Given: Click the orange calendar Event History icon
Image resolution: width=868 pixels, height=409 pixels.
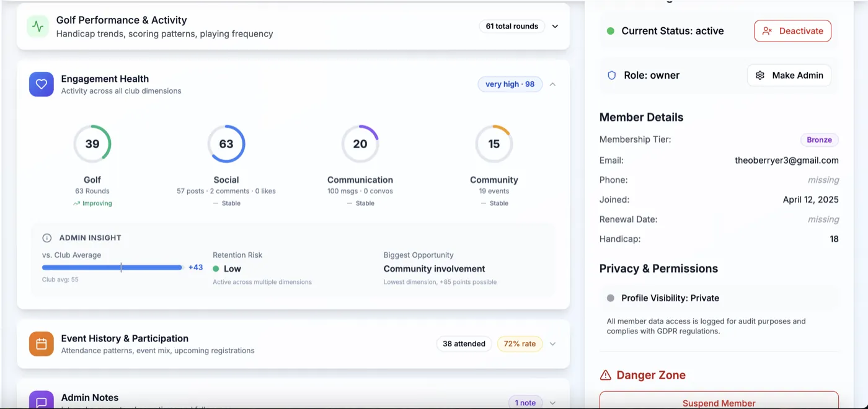Looking at the screenshot, I should (42, 344).
